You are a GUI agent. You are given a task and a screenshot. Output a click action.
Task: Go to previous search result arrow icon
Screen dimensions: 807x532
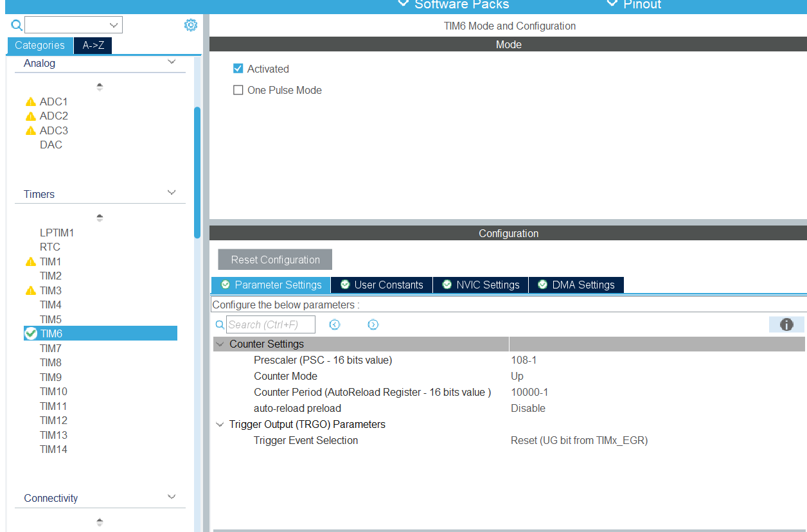point(334,324)
